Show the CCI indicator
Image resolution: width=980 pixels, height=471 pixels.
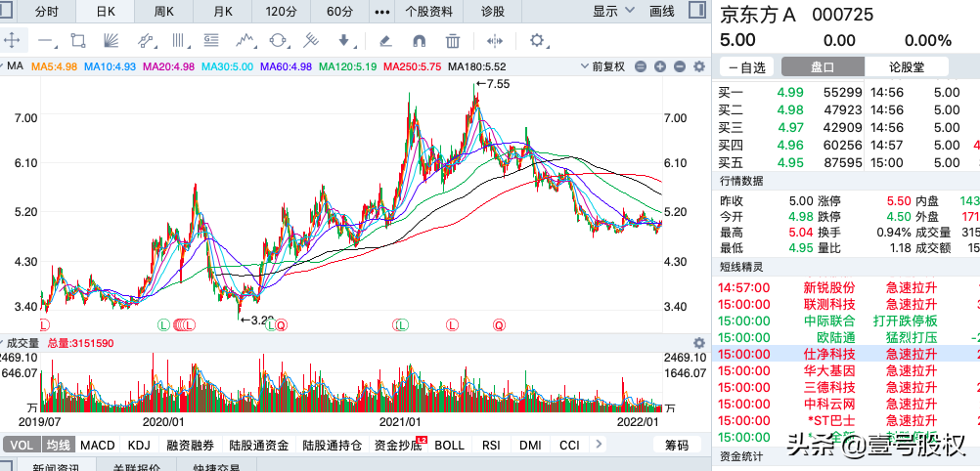coord(569,445)
